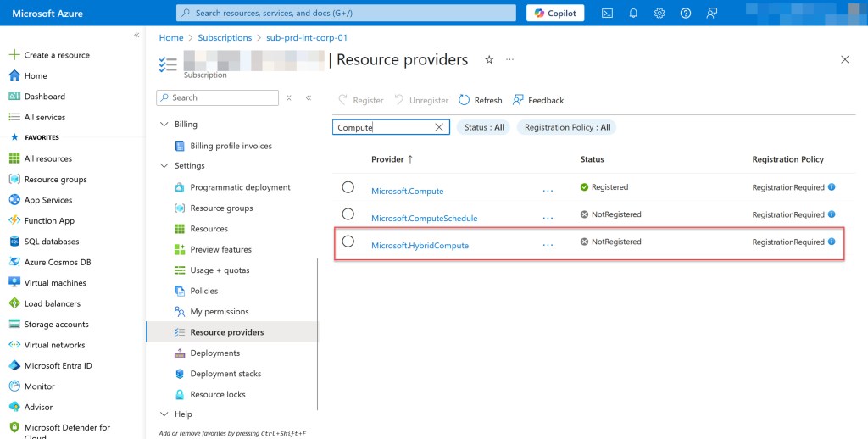Open info icon for Microsoft.HybridCompute policy
Screen dimensions: 868x439
[x=832, y=242]
